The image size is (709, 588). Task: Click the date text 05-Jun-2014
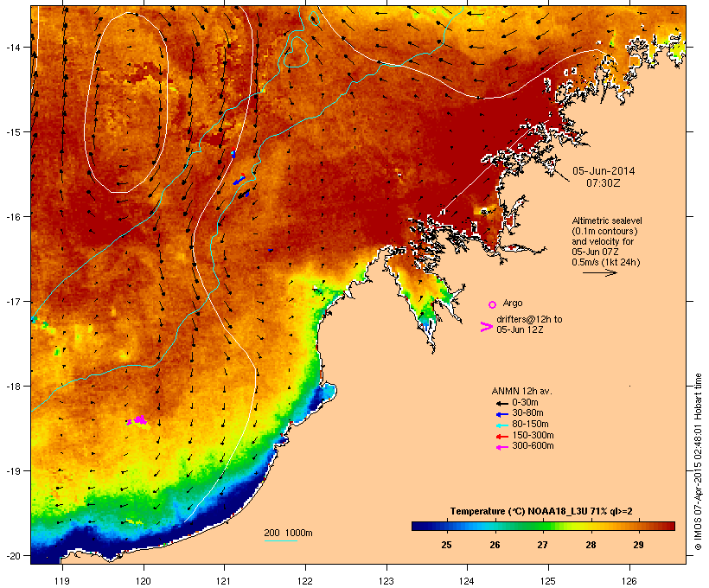604,171
